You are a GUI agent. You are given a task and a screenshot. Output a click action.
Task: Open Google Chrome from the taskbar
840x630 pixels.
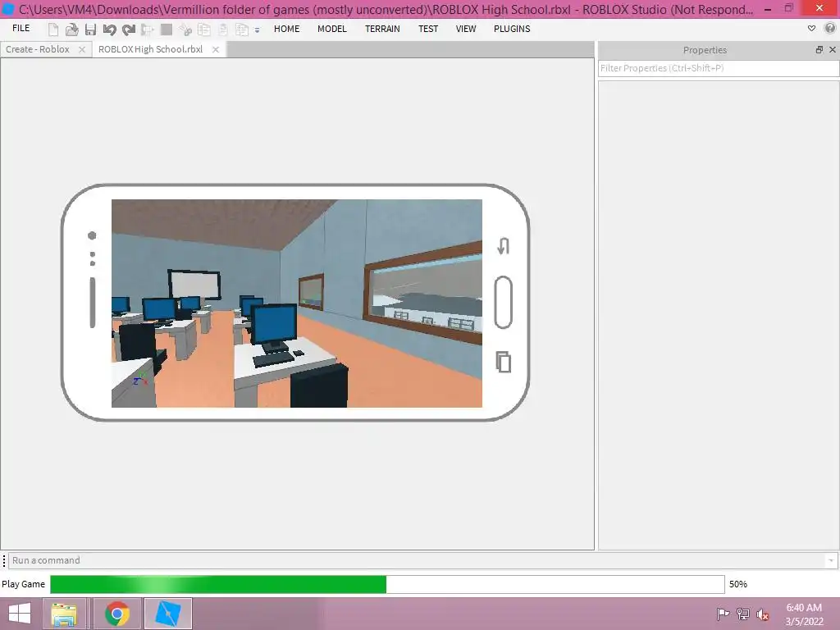[x=116, y=614]
